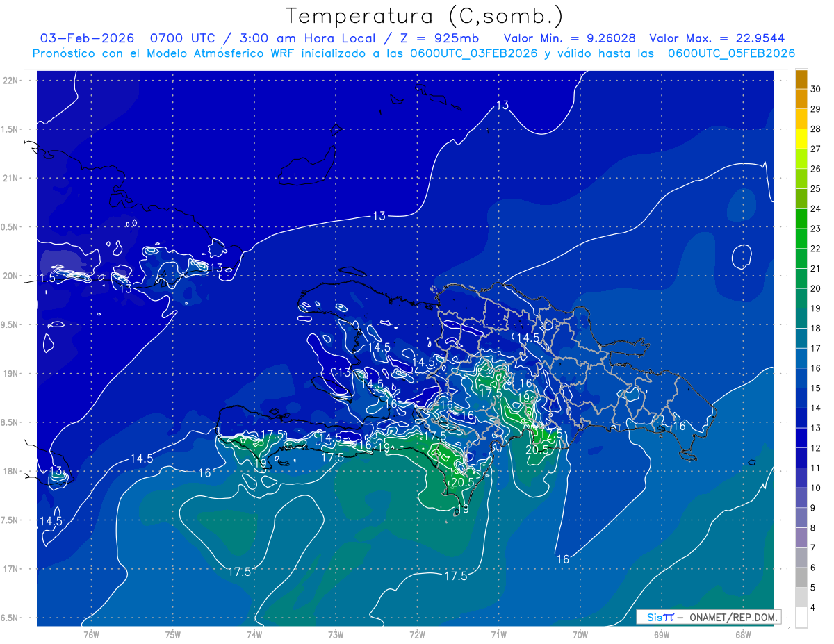Click the color scale label 4

pyautogui.click(x=813, y=607)
